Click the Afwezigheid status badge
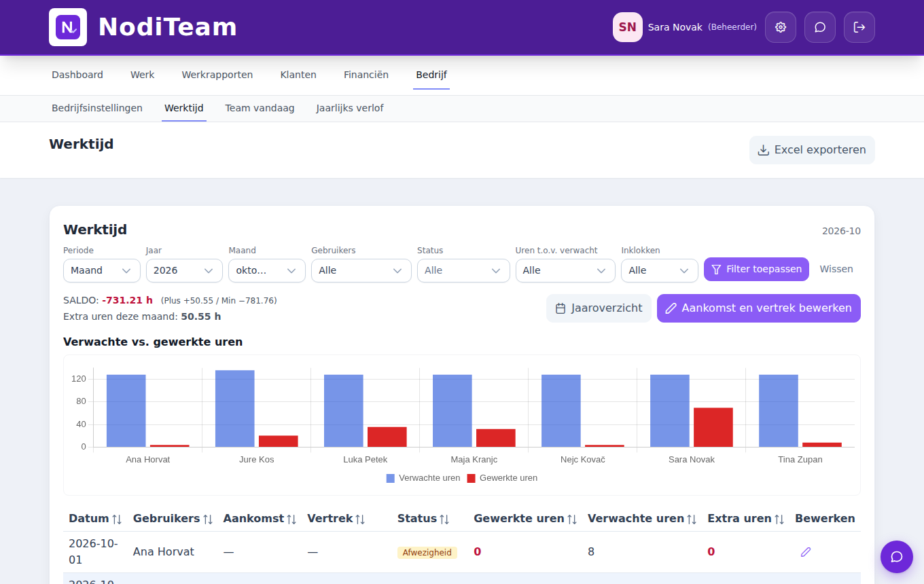This screenshot has height=584, width=924. tap(427, 553)
